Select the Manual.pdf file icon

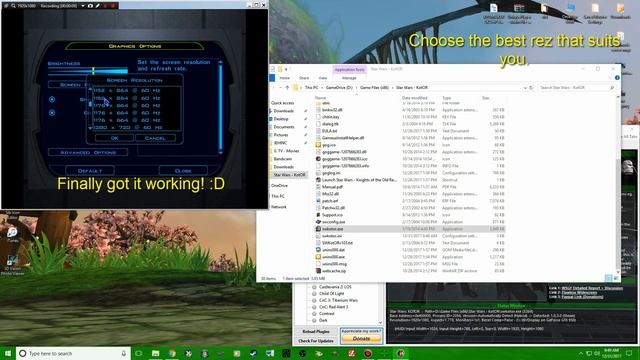[x=318, y=187]
